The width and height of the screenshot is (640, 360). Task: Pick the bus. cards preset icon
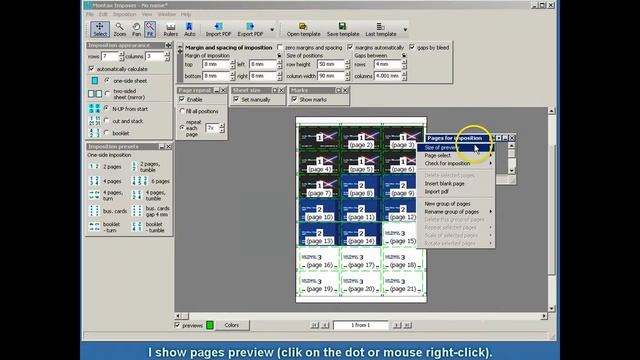94,211
